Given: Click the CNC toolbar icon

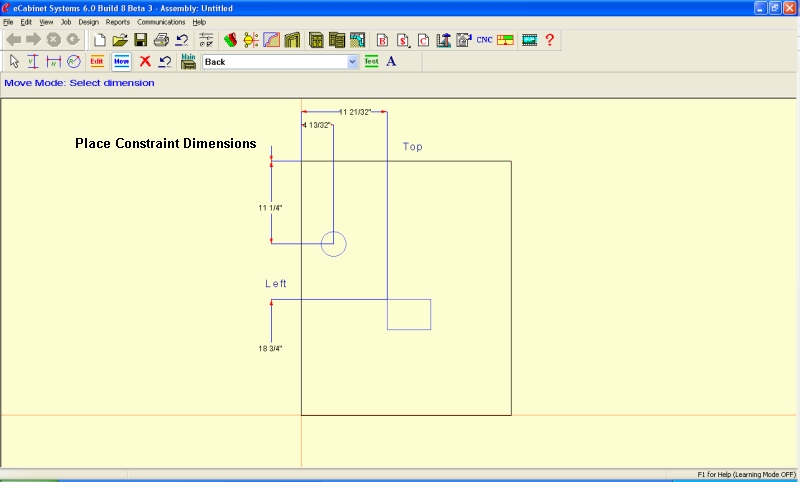Looking at the screenshot, I should tap(484, 40).
